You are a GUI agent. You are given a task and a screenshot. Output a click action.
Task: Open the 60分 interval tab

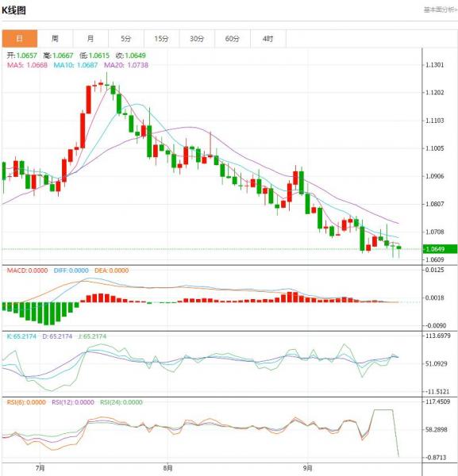[x=233, y=39]
